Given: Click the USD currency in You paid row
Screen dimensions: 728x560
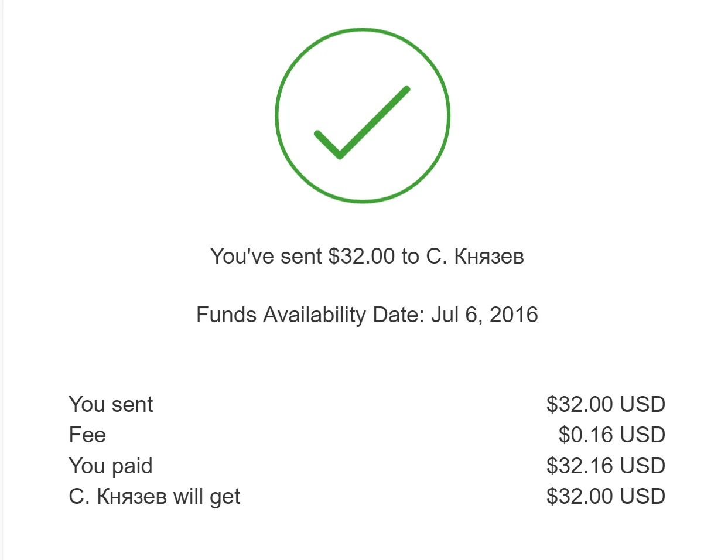Looking at the screenshot, I should click(x=642, y=466).
